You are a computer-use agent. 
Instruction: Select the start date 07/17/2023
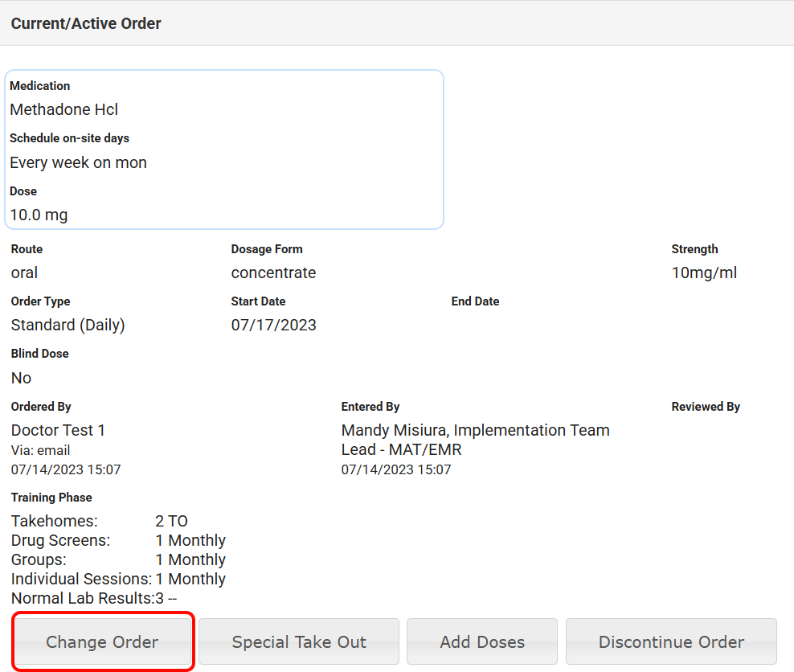(x=273, y=325)
